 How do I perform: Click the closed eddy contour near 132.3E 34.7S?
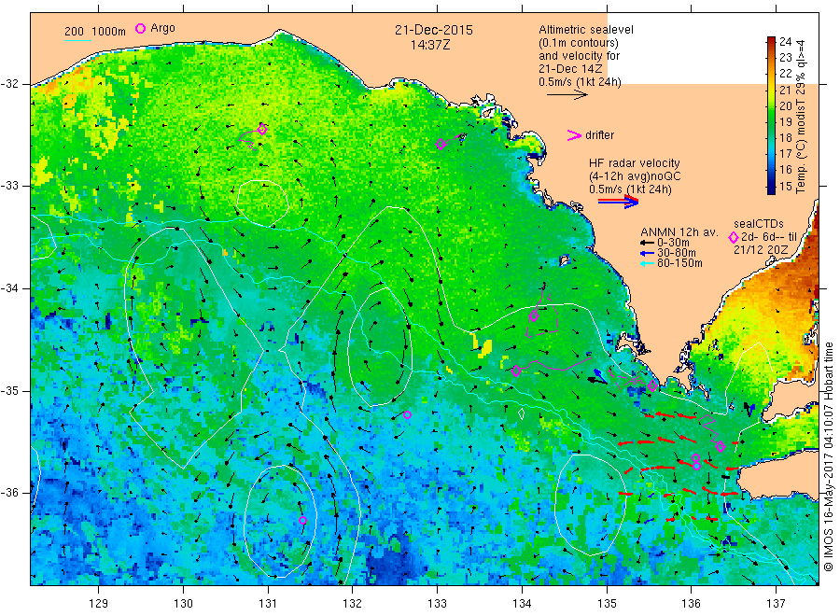[380, 347]
